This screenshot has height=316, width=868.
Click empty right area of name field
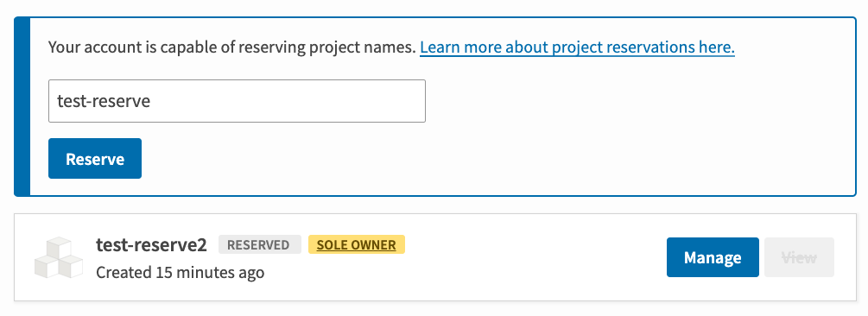pos(333,101)
